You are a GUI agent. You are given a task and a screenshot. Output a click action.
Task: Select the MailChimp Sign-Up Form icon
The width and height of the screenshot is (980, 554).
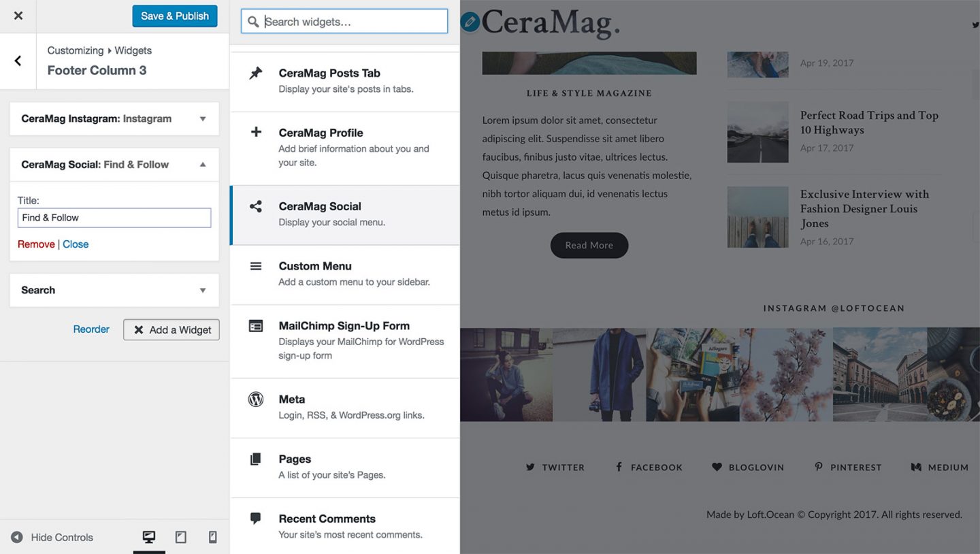255,326
